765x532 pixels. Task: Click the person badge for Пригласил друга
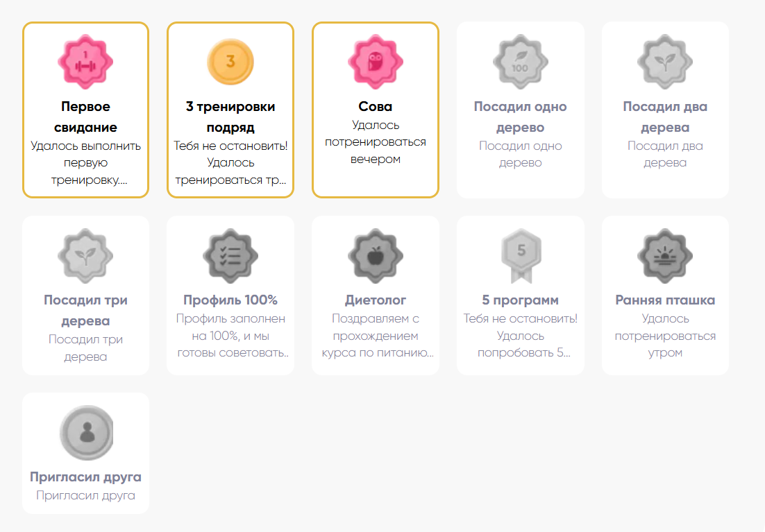86,433
